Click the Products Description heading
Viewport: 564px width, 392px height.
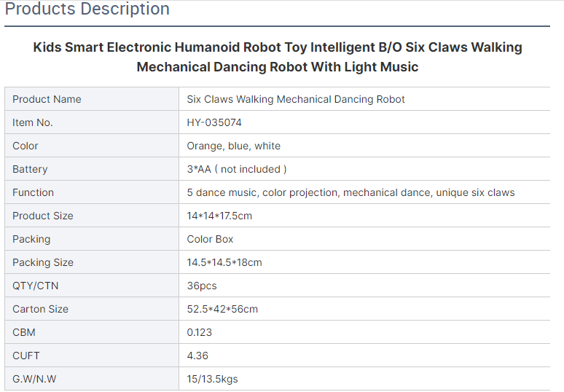87,9
